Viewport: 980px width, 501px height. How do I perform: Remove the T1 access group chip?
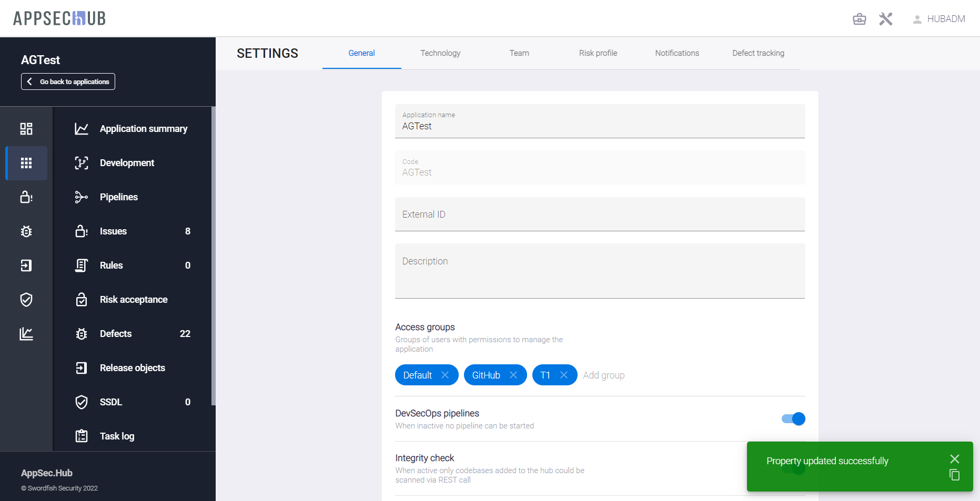click(564, 375)
